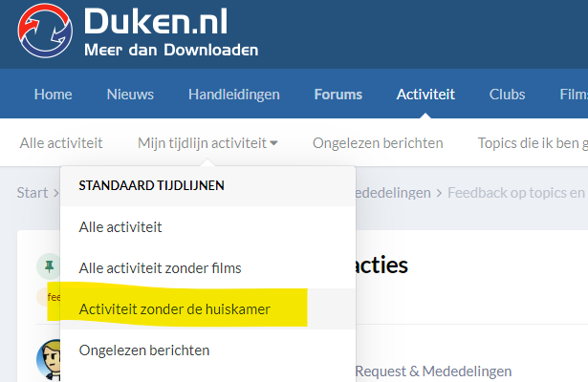Open Ongelezen berichten in the sub-navigation bar
This screenshot has width=588, height=382.
(x=378, y=143)
